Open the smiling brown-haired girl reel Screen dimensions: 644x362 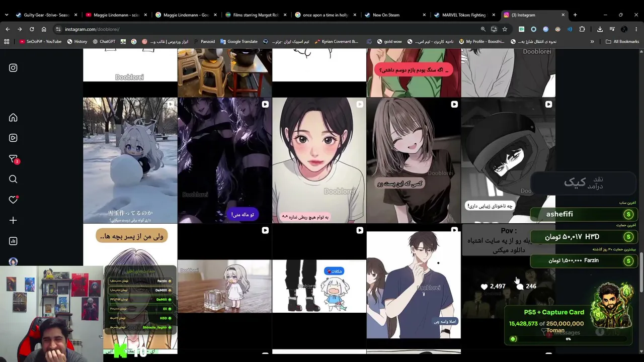point(414,160)
